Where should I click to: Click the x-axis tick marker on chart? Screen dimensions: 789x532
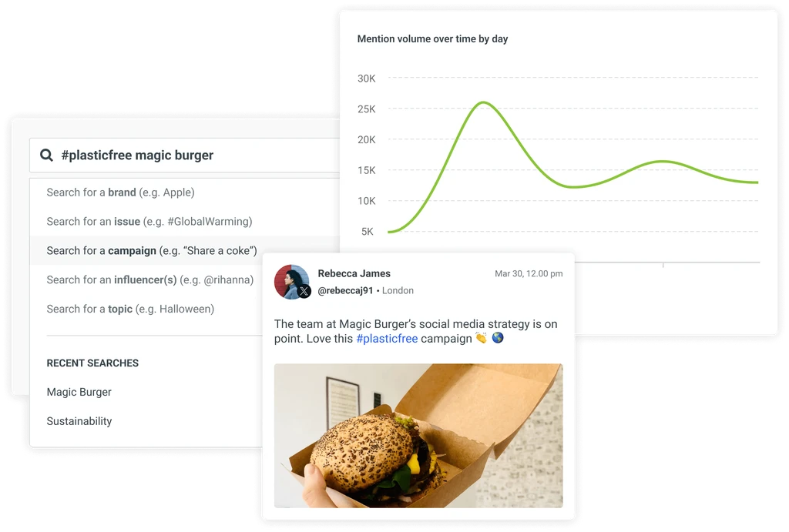pos(663,265)
